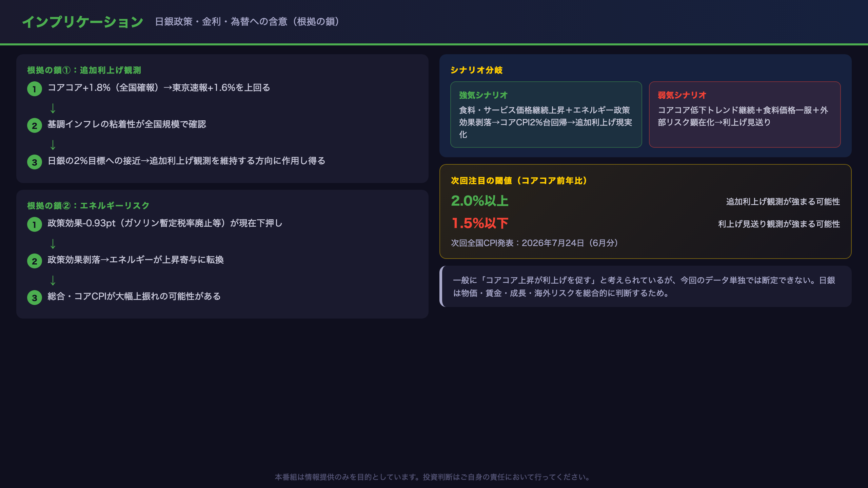The height and width of the screenshot is (488, 868).
Task: Click 弱気シナリオ description about コアコア低下トレンド
Action: (x=743, y=116)
